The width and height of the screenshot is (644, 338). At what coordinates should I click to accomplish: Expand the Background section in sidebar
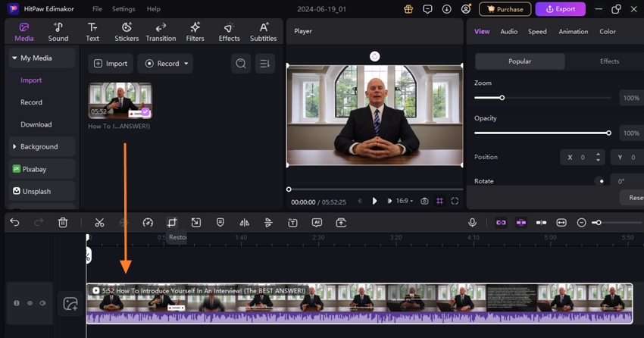[x=39, y=146]
